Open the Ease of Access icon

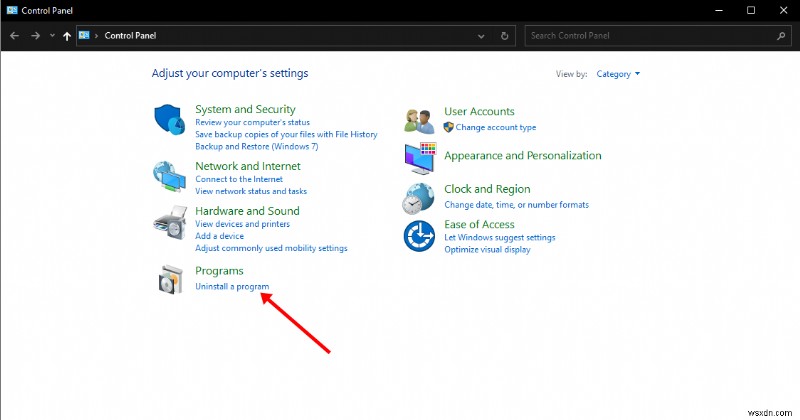click(419, 237)
